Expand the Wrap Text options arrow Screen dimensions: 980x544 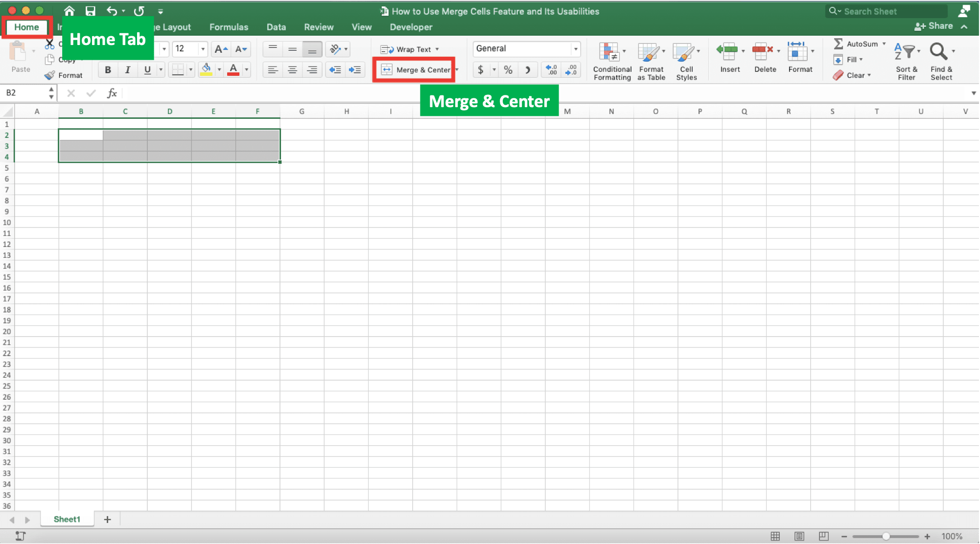[x=437, y=49]
